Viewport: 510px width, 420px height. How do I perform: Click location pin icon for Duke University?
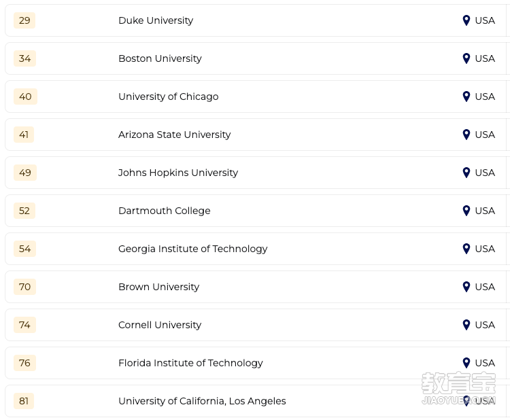click(466, 20)
